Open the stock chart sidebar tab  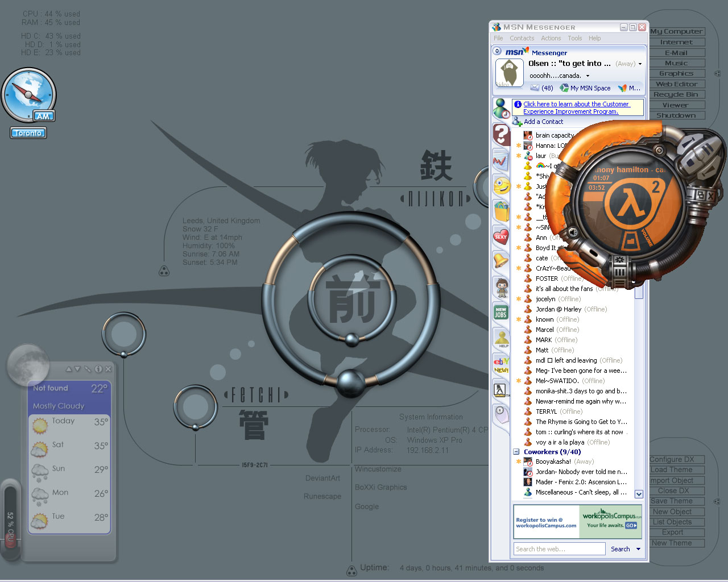click(x=500, y=160)
